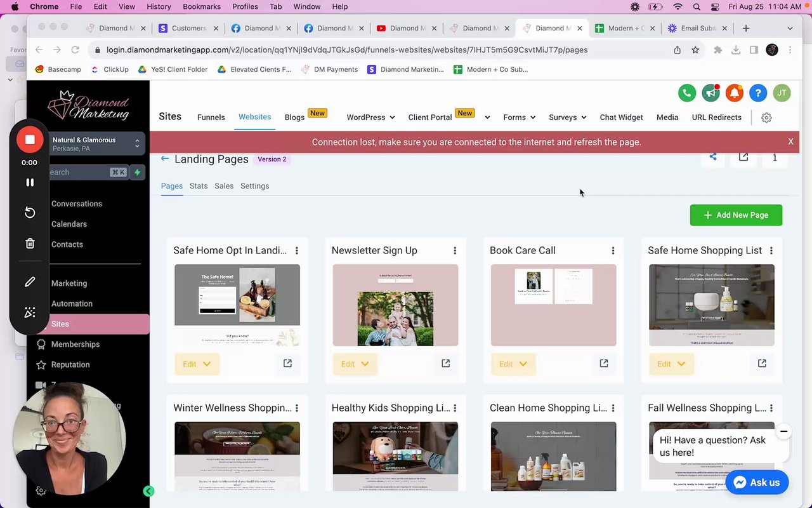Expand the Forms dropdown menu

point(519,117)
